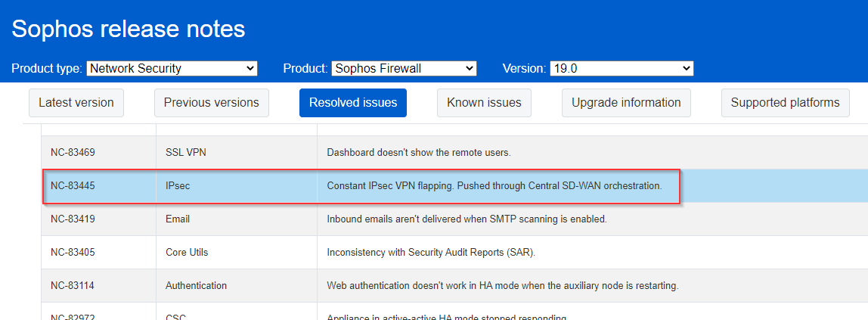Click the description about Dashboard remote users
868x320 pixels.
[x=419, y=152]
